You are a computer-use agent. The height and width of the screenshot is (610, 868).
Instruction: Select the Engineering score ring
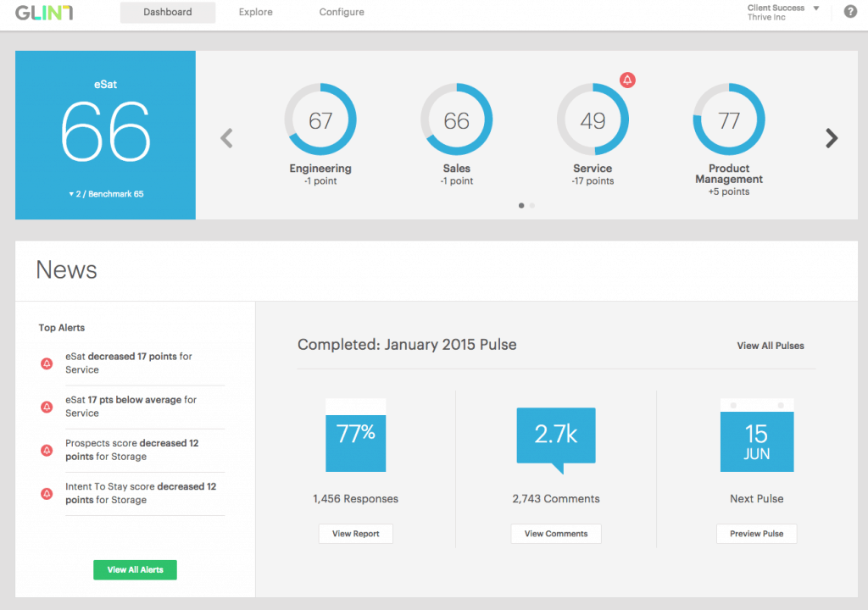(320, 119)
